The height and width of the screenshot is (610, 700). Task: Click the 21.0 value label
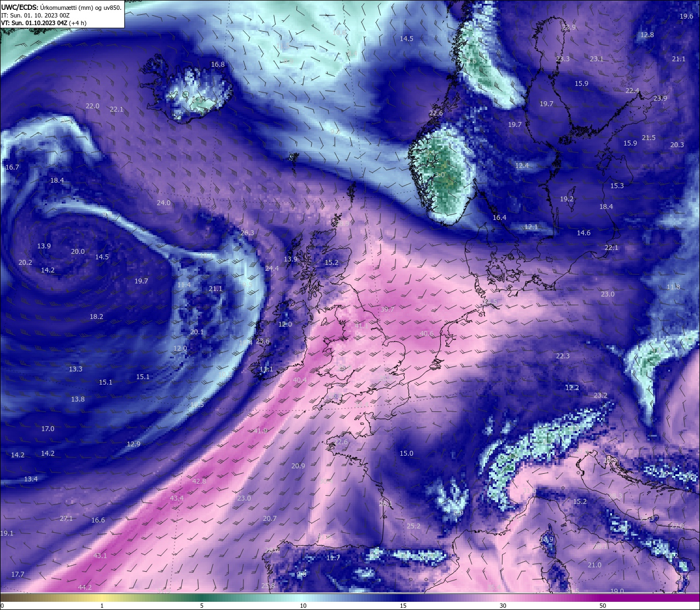tap(594, 565)
